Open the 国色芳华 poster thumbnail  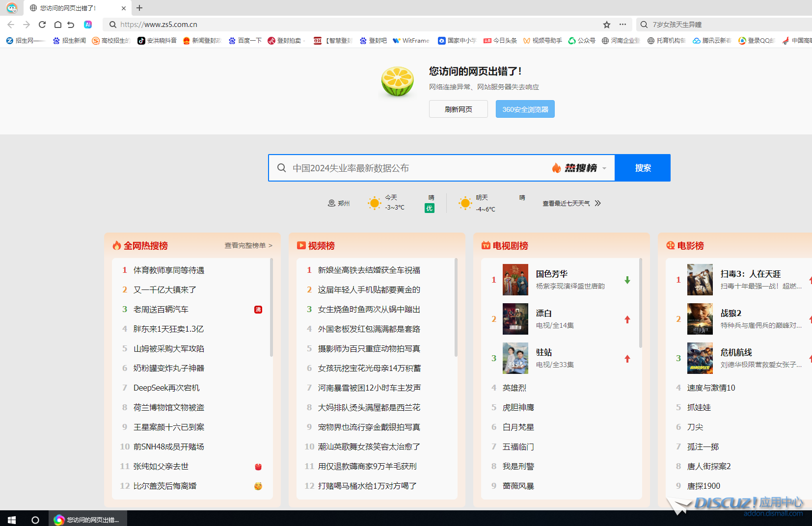515,280
